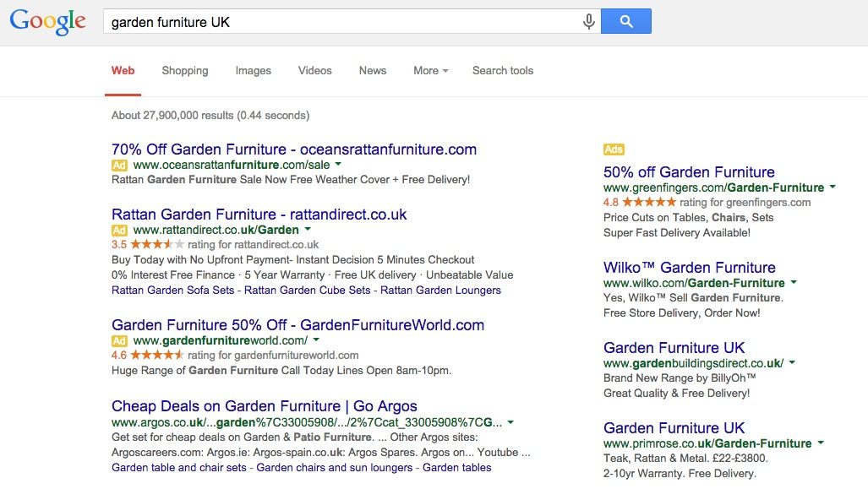Screen dimensions: 868x489
Task: Click '2-10yr Warranty. Free Delivery.' text
Action: coord(680,474)
